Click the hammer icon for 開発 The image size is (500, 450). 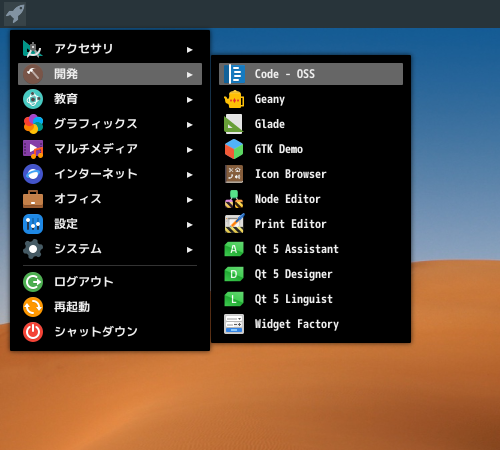point(33,74)
